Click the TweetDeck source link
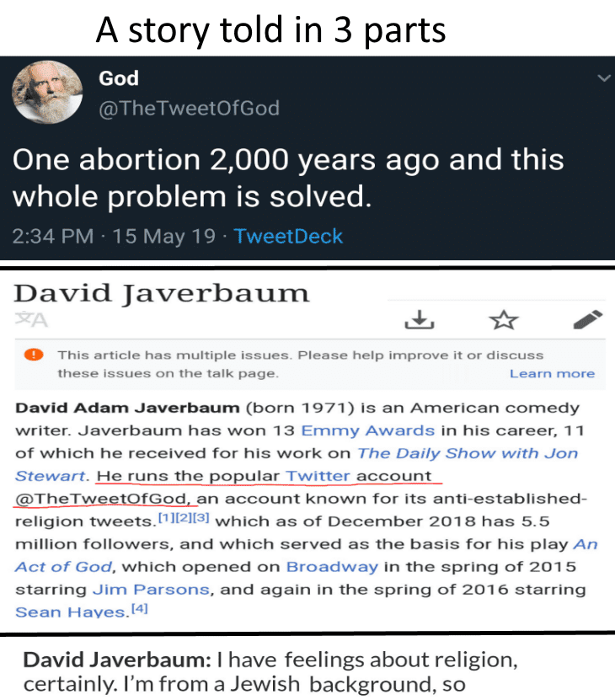The image size is (615, 700). coord(288,236)
